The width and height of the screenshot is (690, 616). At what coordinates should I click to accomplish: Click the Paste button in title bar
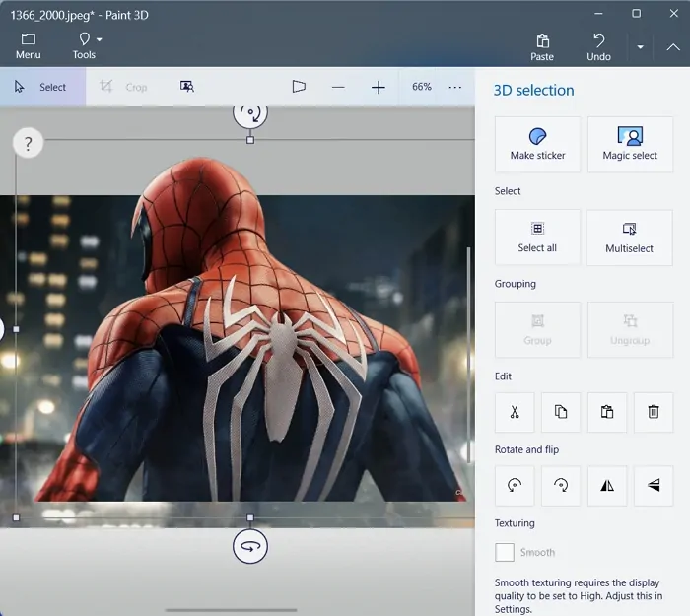click(x=542, y=47)
